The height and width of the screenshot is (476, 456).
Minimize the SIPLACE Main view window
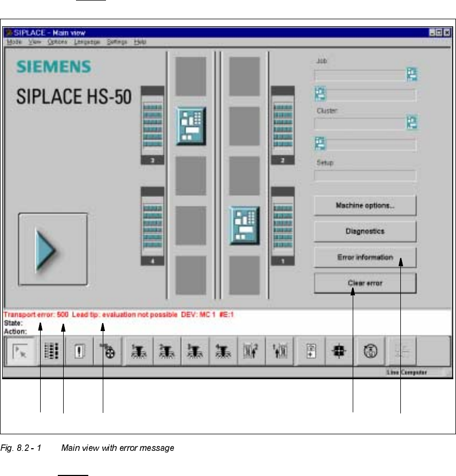pyautogui.click(x=432, y=33)
